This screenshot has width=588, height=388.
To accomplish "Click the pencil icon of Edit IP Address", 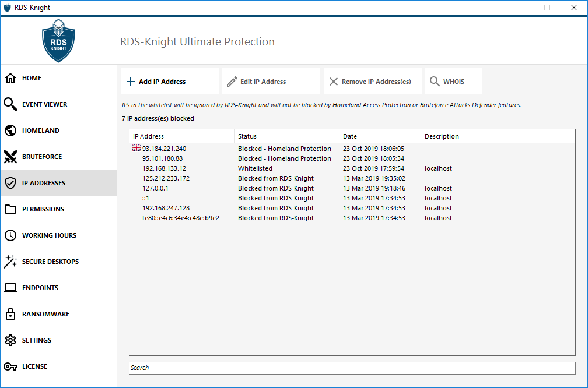I will (232, 82).
